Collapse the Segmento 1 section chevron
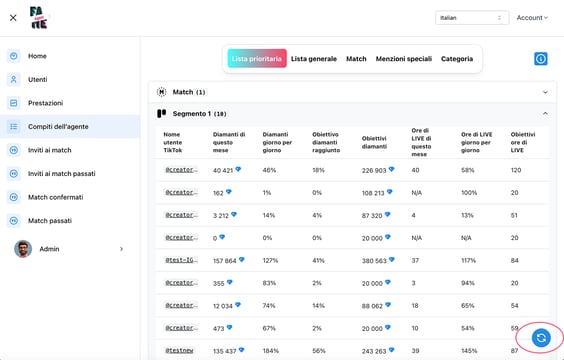This screenshot has height=360, width=564. click(545, 114)
